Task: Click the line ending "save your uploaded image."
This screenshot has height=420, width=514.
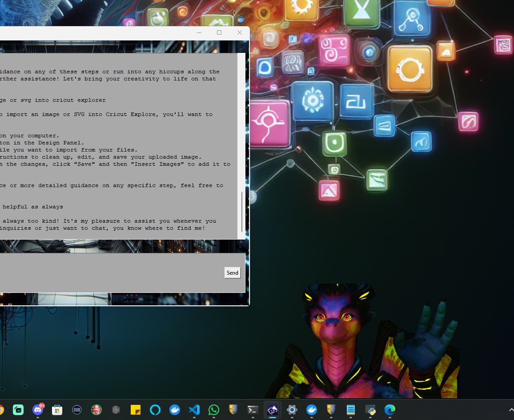Action: pyautogui.click(x=100, y=157)
